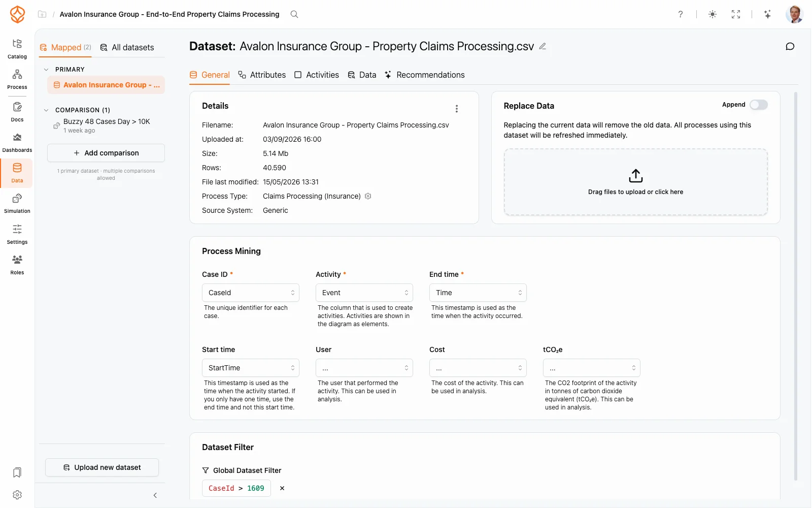This screenshot has width=812, height=508.
Task: Switch to the Attributes tab
Action: tap(262, 75)
